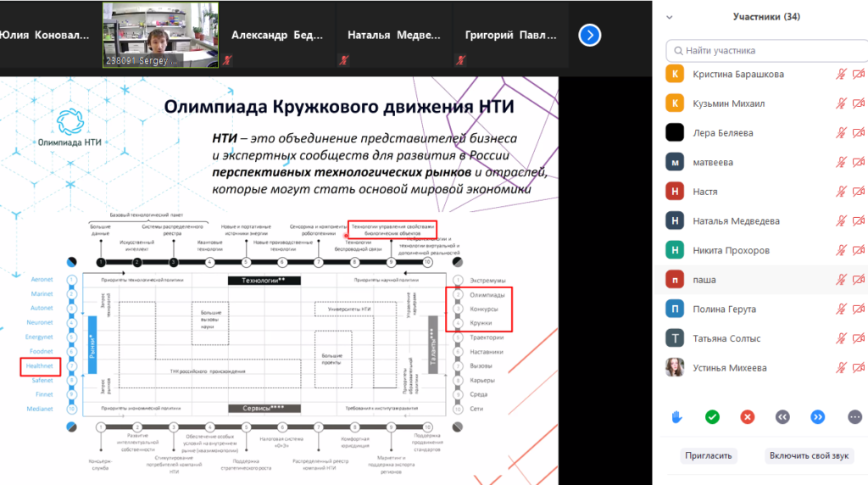Click the red No cross reaction
Viewport: 868px width, 485px height.
(x=748, y=417)
